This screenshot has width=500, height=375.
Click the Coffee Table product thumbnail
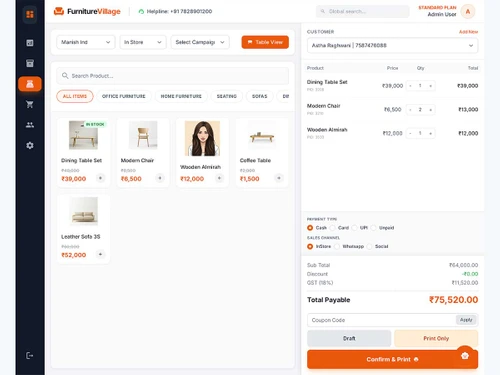(262, 135)
